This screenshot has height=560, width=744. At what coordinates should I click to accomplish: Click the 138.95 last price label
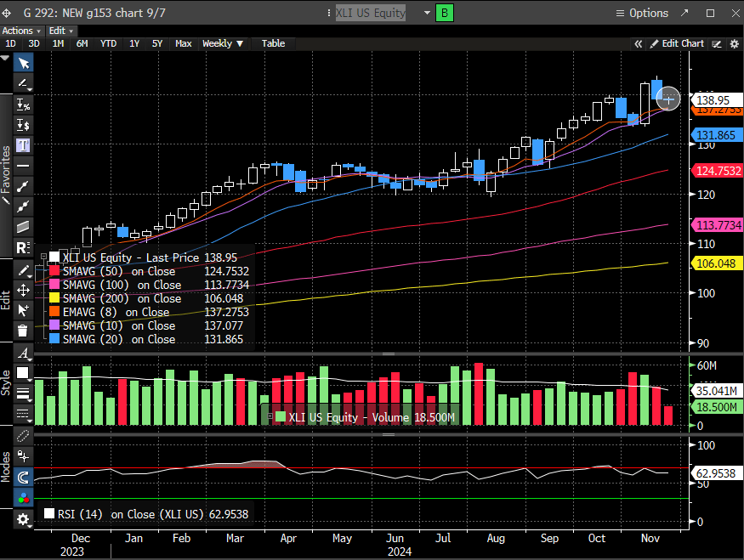pyautogui.click(x=716, y=100)
